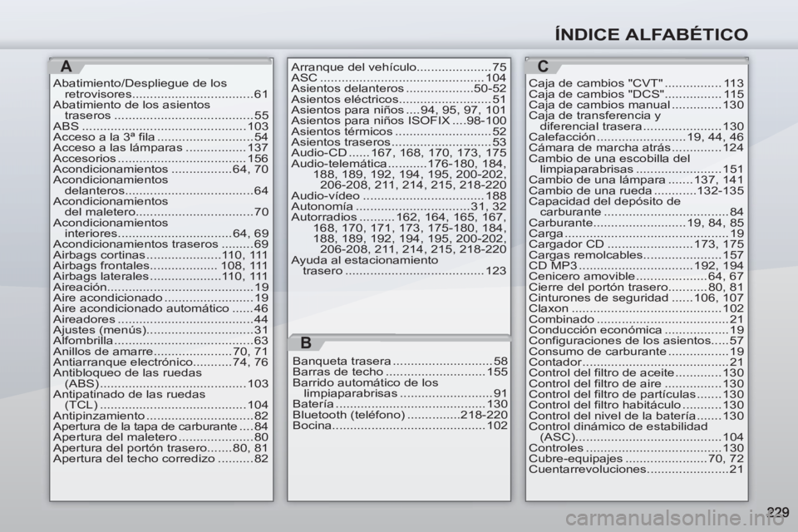The height and width of the screenshot is (532, 798).
Task: Click 'Caja de cambios "CVT"' entry
Action: point(636,83)
